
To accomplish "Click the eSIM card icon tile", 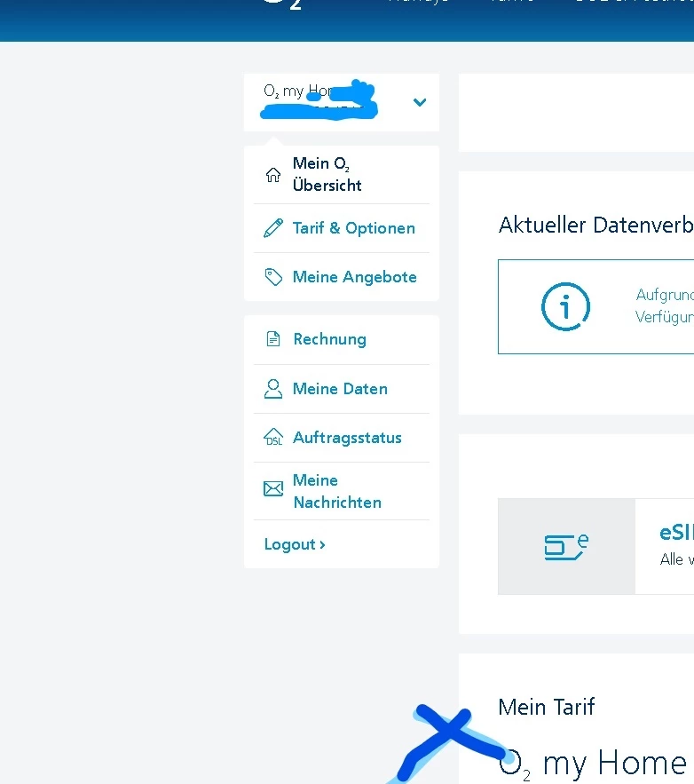I will (566, 547).
